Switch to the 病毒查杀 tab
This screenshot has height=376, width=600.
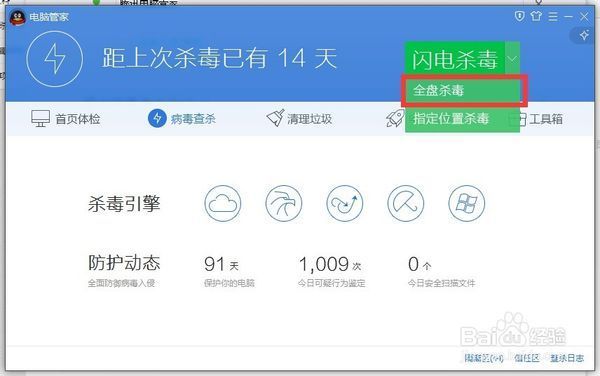coord(182,119)
